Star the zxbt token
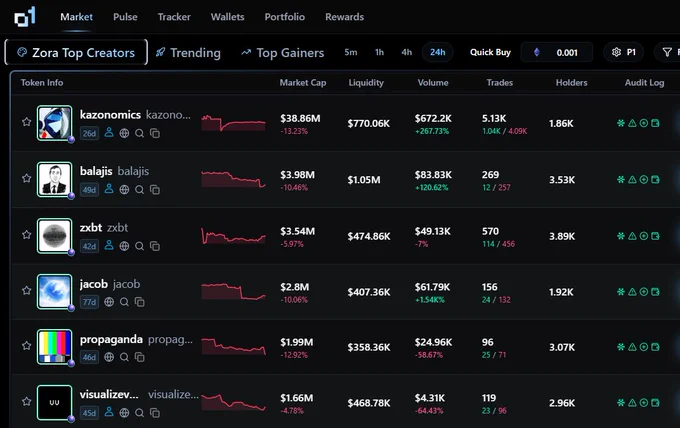Viewport: 680px width, 428px height. point(26,235)
